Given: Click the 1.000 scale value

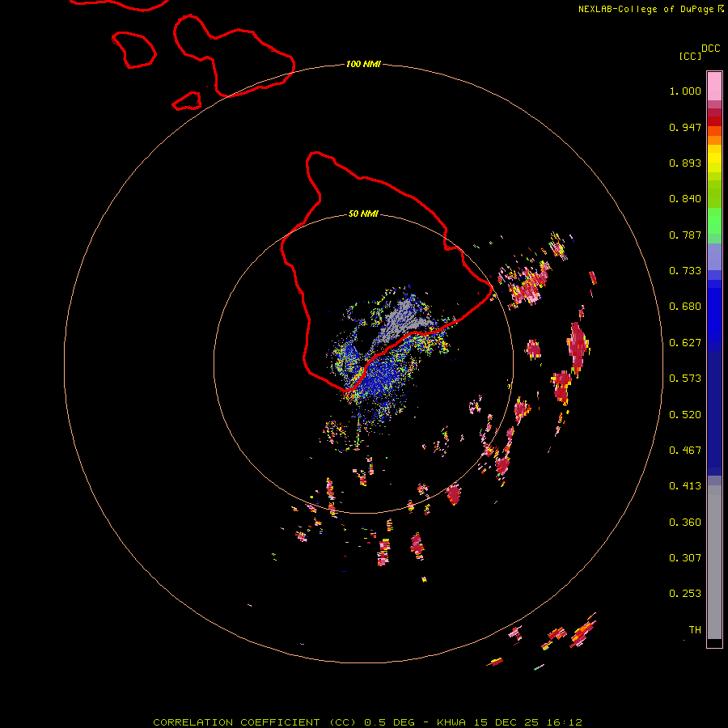Looking at the screenshot, I should coord(685,91).
